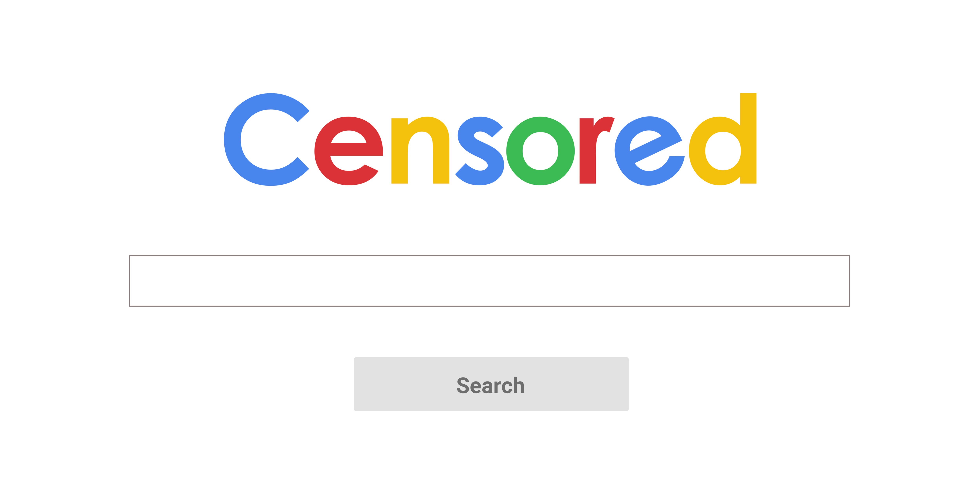Focus the empty search text box

point(489,281)
